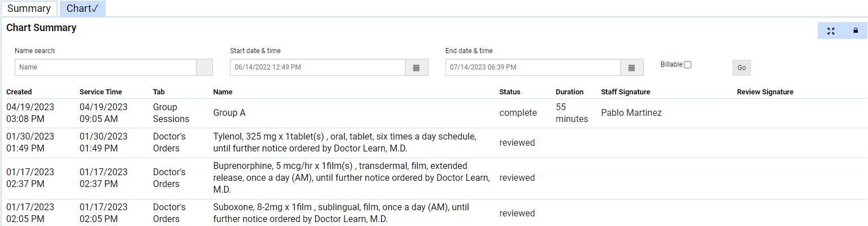Click the Staff Signature column header
This screenshot has width=868, height=226.
[625, 92]
